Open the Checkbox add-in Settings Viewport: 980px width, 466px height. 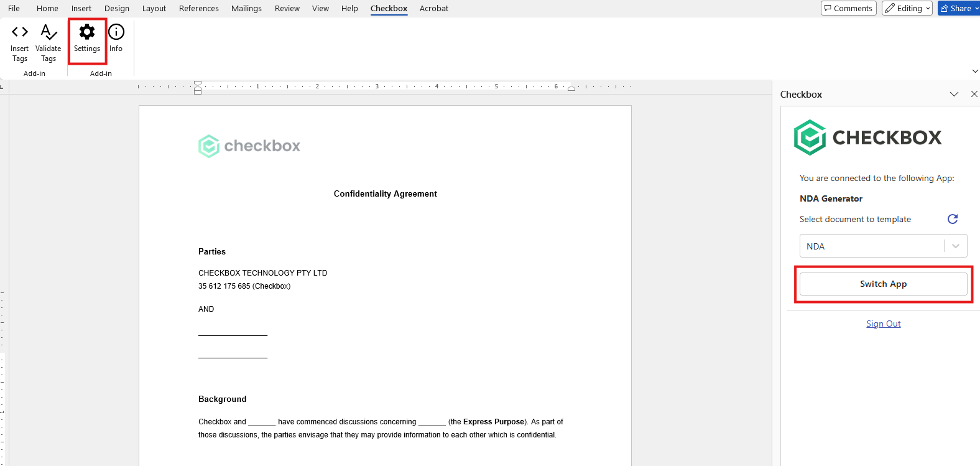point(87,39)
